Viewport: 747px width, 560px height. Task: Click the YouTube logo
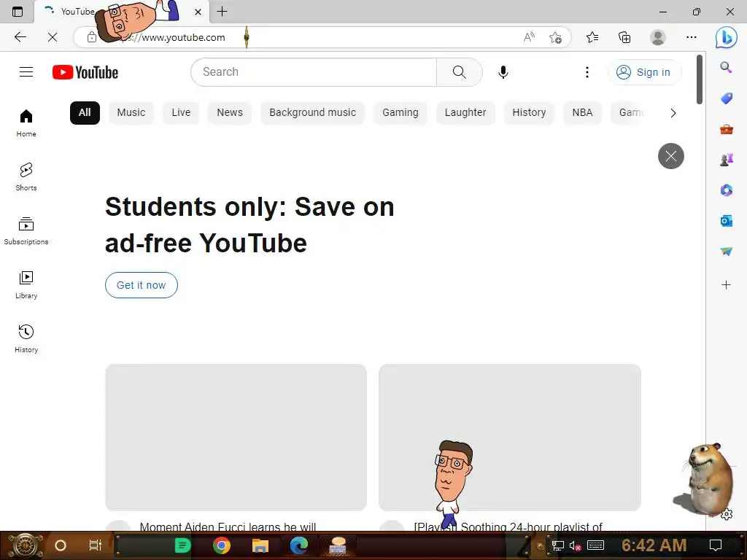click(85, 72)
